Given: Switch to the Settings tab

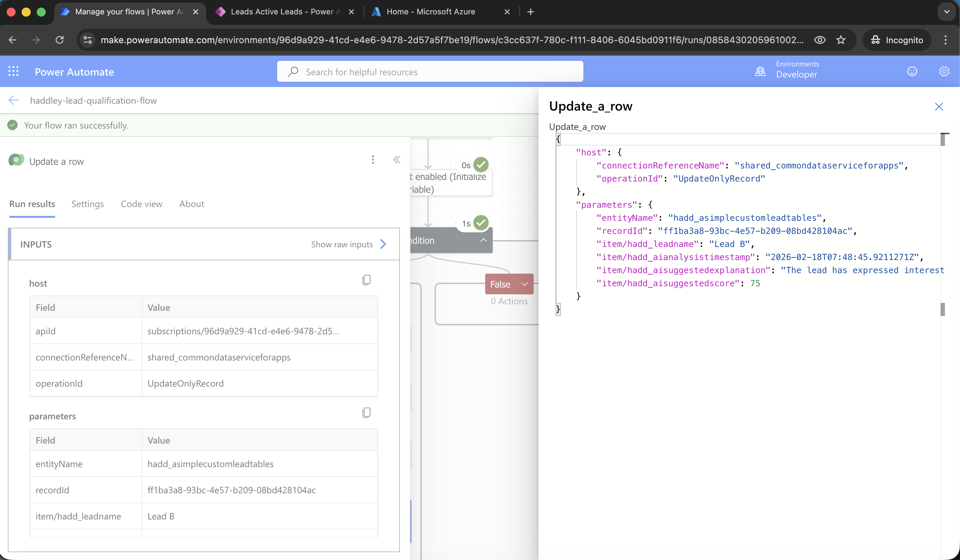Looking at the screenshot, I should tap(87, 204).
